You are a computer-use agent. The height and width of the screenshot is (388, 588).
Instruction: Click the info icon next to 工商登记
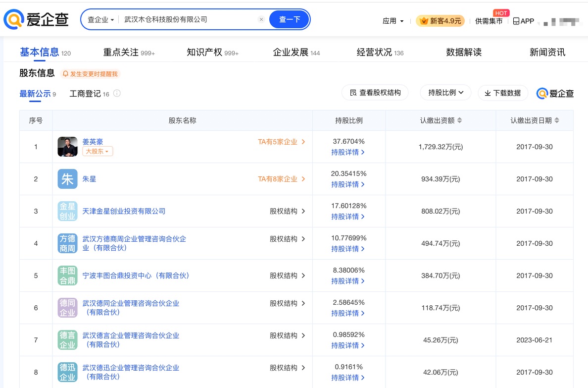[x=117, y=93]
